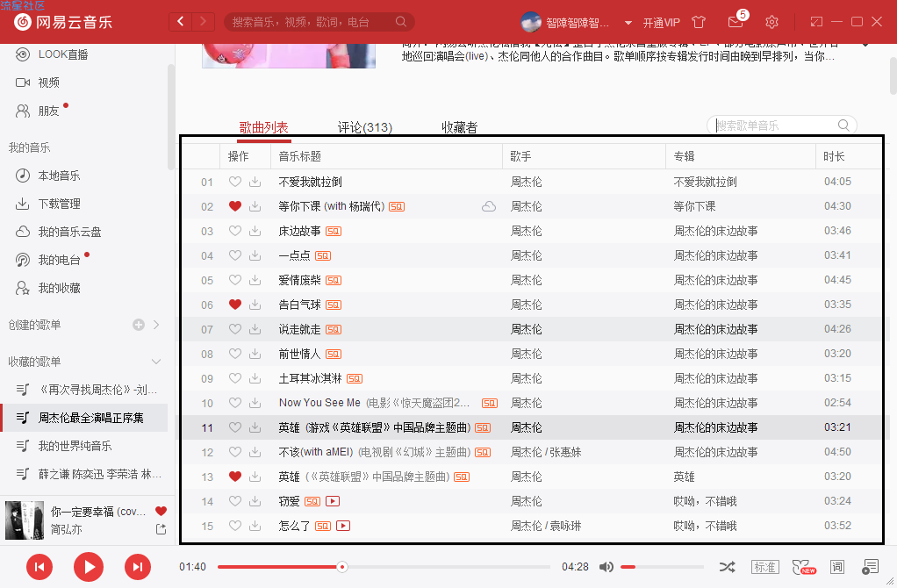Click cloud icon on 等你下课 row
This screenshot has width=897, height=588.
click(489, 206)
